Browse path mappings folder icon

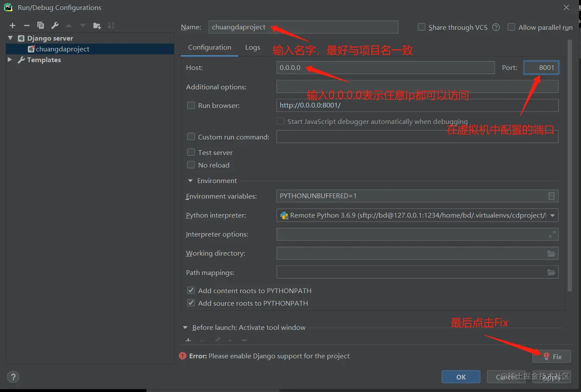551,272
